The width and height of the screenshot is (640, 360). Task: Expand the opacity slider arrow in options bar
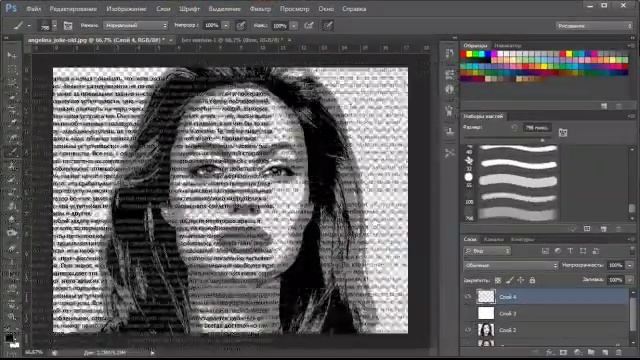(226, 26)
